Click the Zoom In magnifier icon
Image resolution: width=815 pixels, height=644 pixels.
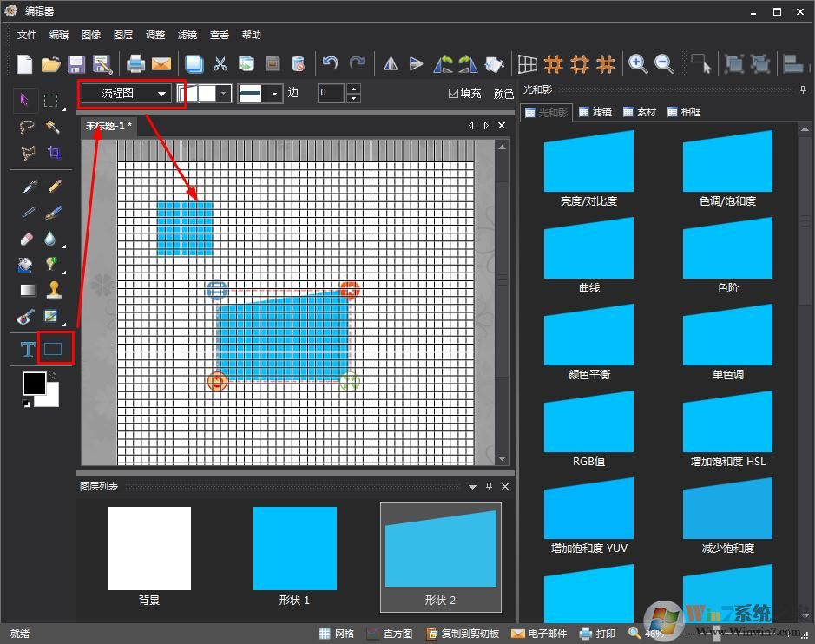[638, 63]
